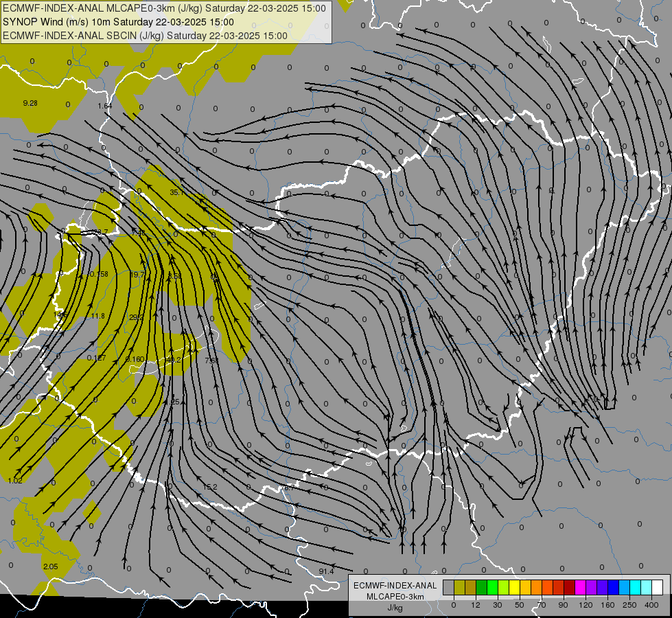This screenshot has width=672, height=618.
Task: Click the legend tick value 90
Action: [x=563, y=605]
